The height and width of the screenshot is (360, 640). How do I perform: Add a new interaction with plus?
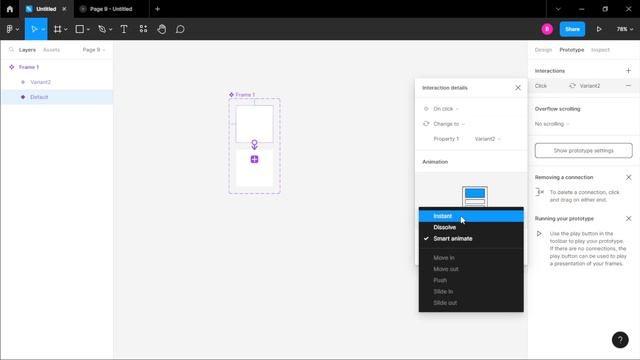628,71
